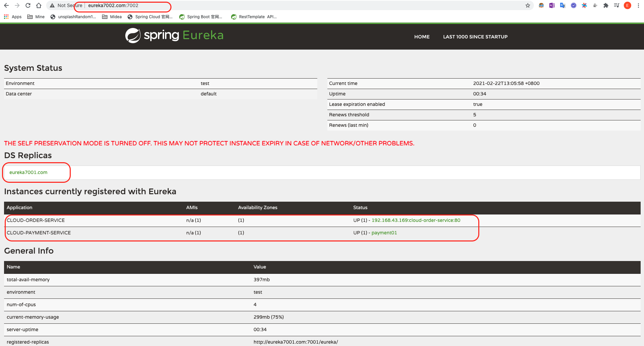644x346 pixels.
Task: Expand the Midea bookmarks folder
Action: tap(112, 17)
